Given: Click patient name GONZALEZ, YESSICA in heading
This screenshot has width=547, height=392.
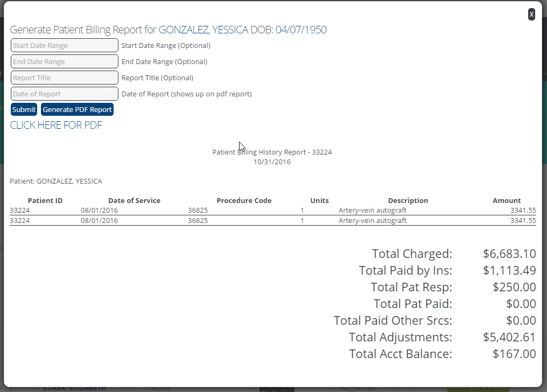Looking at the screenshot, I should pos(204,30).
